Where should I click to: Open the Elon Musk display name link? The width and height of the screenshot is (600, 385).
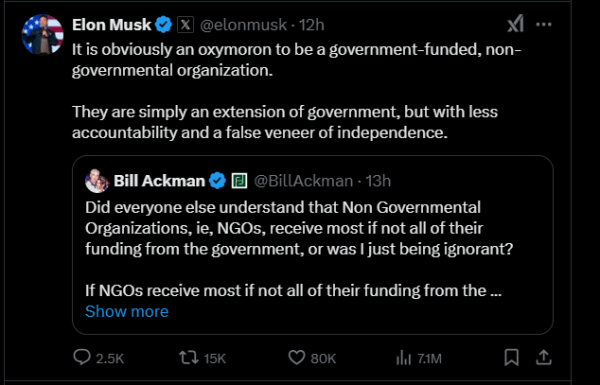click(112, 25)
